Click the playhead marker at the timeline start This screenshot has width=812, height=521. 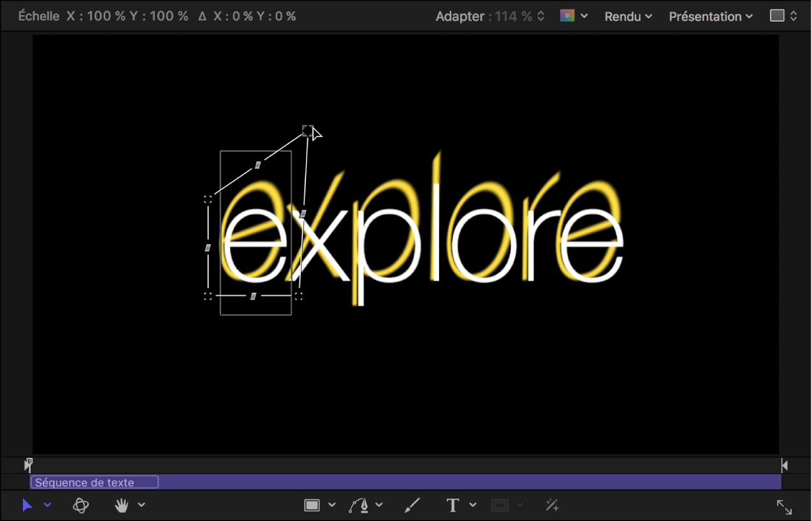point(28,466)
